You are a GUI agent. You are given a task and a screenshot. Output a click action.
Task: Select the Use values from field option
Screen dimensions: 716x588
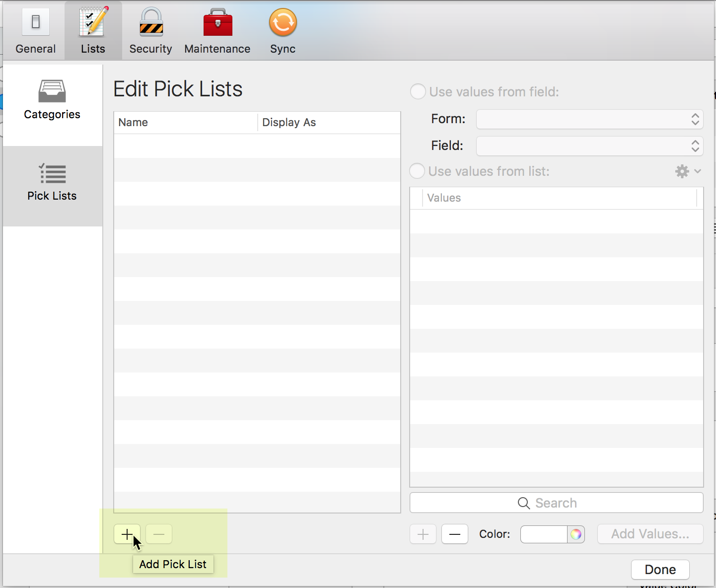click(x=418, y=92)
